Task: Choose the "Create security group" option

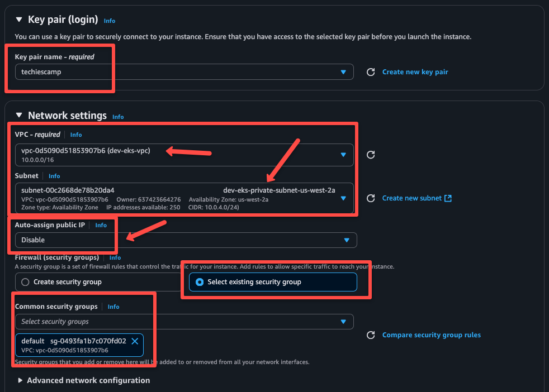Action: [25, 282]
